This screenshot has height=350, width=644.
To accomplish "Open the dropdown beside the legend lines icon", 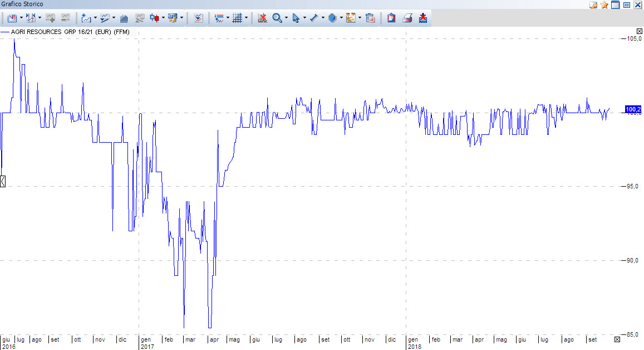I will (228, 18).
